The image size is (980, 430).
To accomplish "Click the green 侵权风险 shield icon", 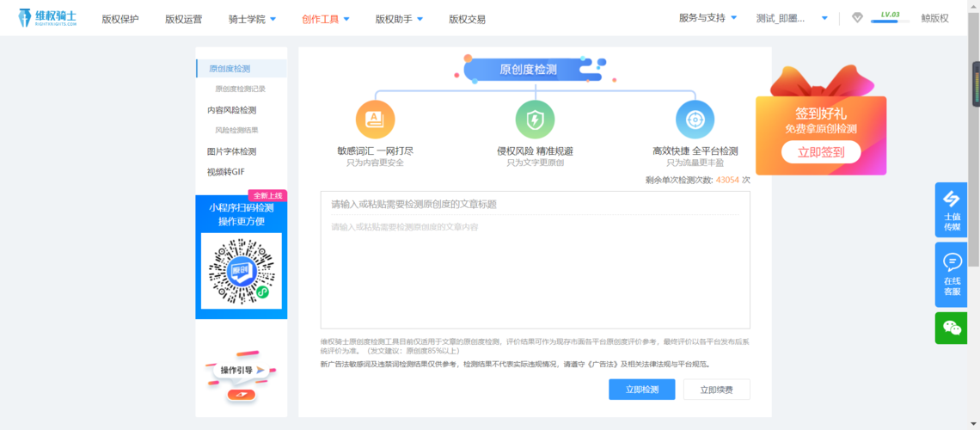I will pos(535,120).
